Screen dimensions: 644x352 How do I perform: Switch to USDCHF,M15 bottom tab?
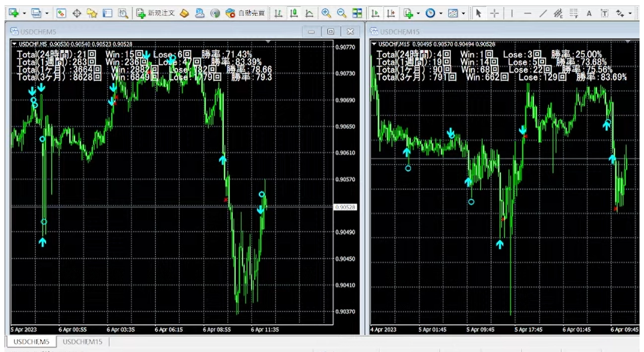82,342
